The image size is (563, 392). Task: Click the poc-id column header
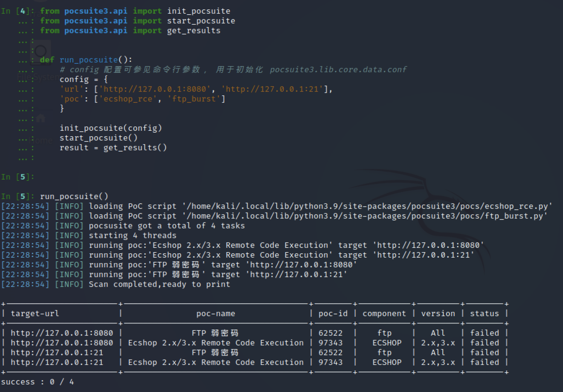(x=333, y=313)
